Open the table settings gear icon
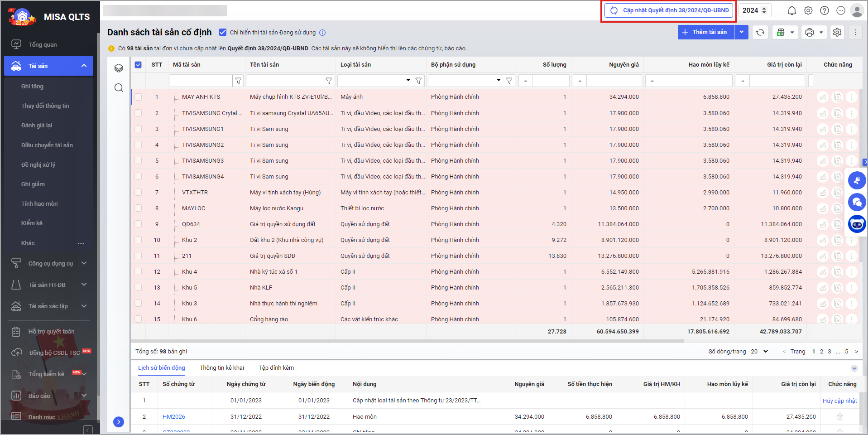 coord(837,32)
